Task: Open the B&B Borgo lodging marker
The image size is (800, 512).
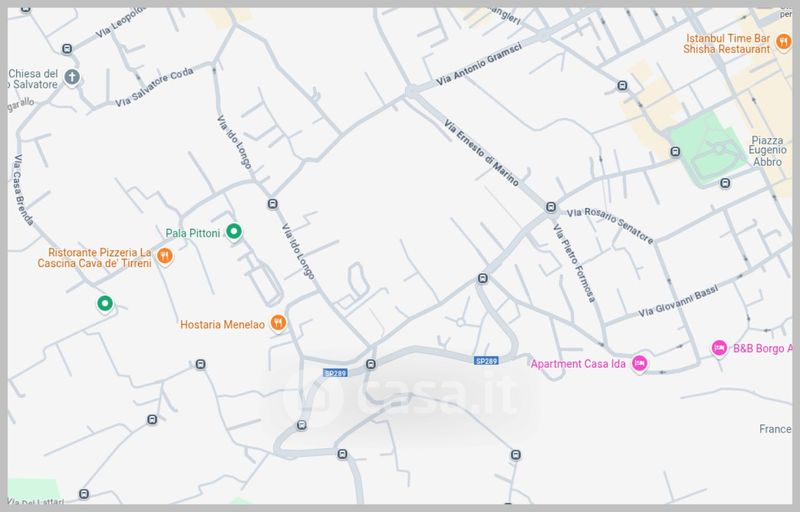Action: point(719,348)
